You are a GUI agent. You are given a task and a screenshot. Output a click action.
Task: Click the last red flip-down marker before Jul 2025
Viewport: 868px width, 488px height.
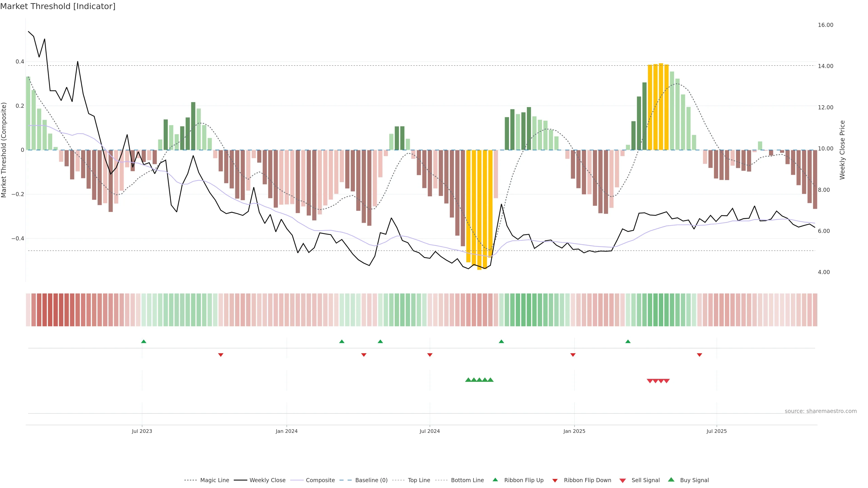click(700, 355)
